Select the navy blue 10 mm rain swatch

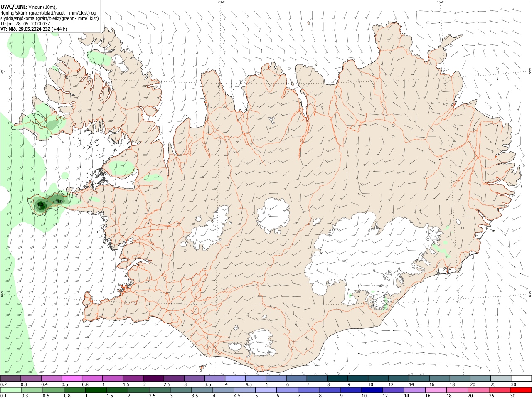(x=372, y=390)
